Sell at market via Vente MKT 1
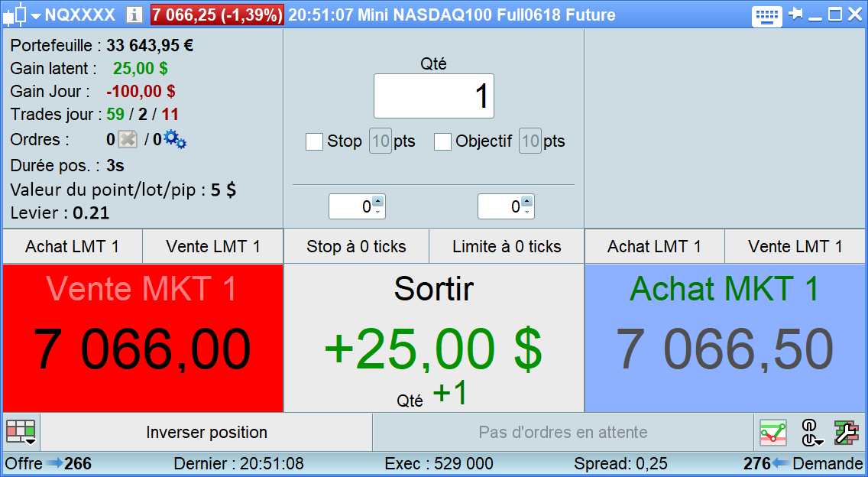This screenshot has height=477, width=868. click(x=143, y=338)
